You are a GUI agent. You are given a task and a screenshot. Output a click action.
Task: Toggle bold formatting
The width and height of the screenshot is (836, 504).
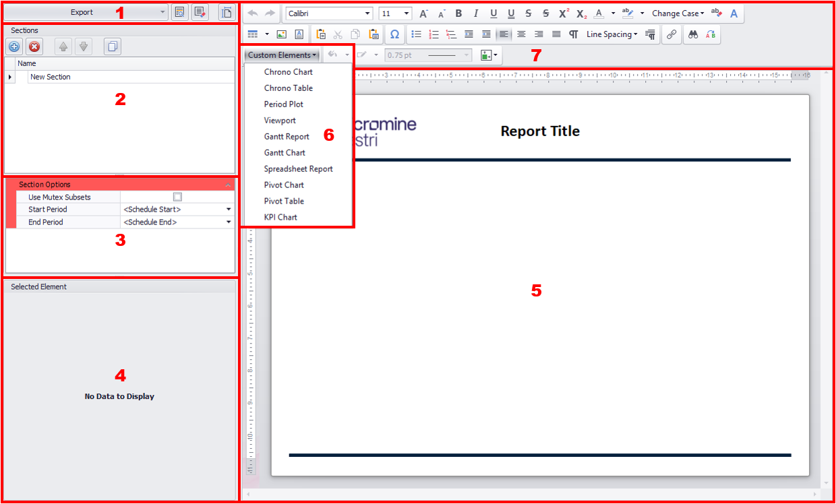458,13
